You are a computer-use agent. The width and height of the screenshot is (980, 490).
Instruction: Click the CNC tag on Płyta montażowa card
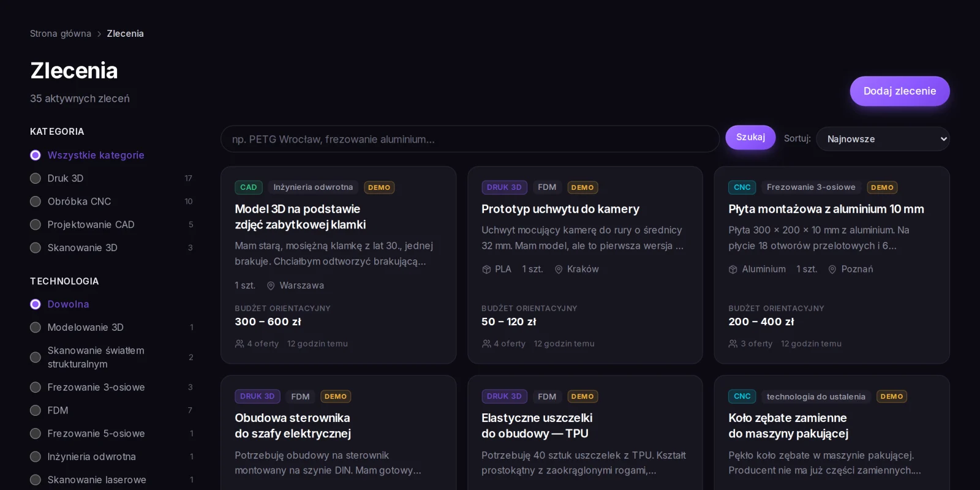coord(742,187)
